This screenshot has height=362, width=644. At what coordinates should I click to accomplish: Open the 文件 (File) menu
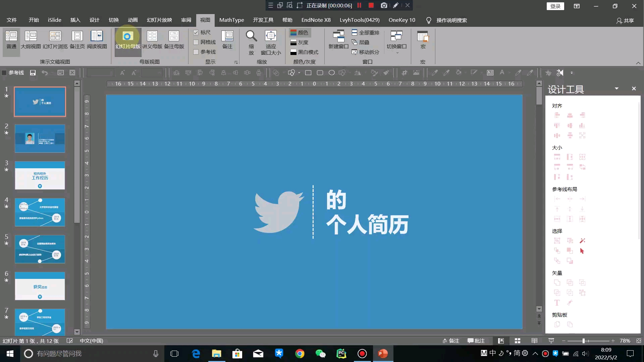[12, 20]
